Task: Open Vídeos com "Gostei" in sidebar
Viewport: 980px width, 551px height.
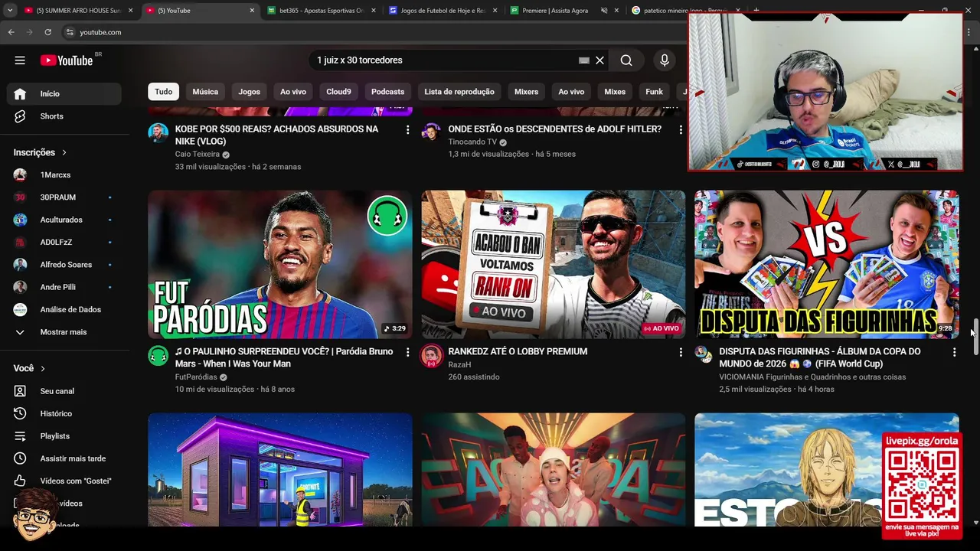Action: coord(64,481)
